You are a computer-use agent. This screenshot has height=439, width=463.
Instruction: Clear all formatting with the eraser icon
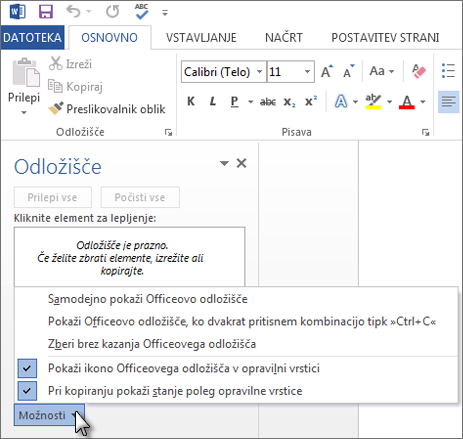(x=419, y=71)
